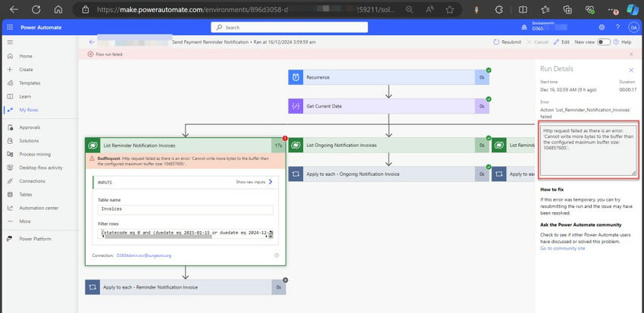Click the error message text box
644x313 pixels.
588,150
